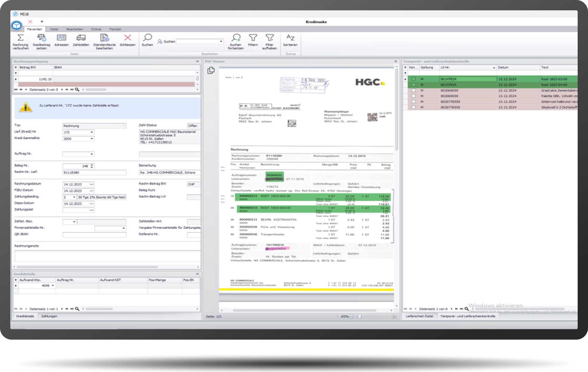The height and width of the screenshot is (372, 588).
Task: Toggle checkbox for Gitterrost halbrund row
Action: (414, 102)
